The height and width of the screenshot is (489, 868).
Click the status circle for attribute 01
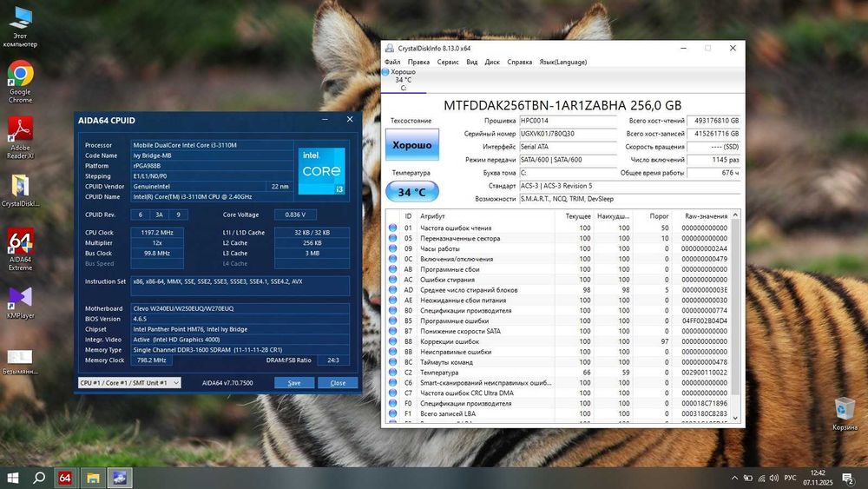click(392, 228)
